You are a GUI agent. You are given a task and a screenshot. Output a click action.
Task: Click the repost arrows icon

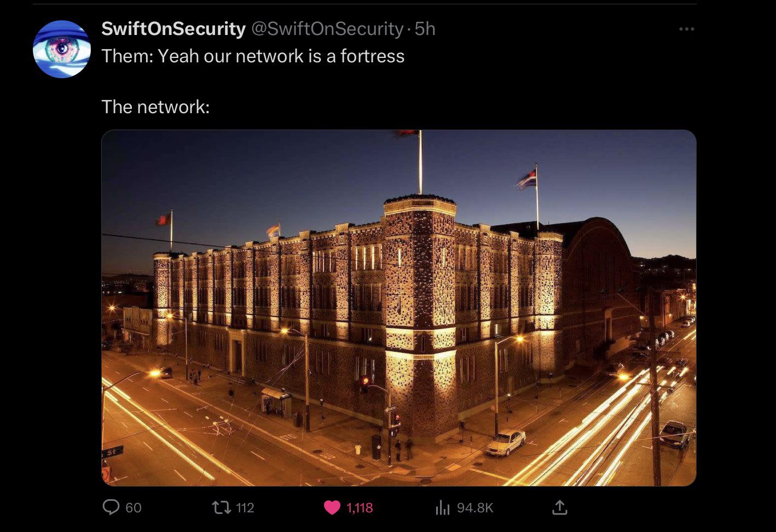pos(222,508)
